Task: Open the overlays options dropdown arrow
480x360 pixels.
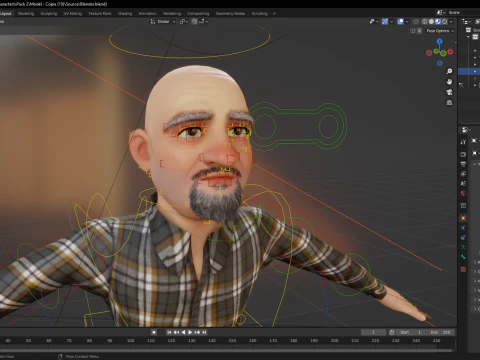Action: [x=407, y=22]
